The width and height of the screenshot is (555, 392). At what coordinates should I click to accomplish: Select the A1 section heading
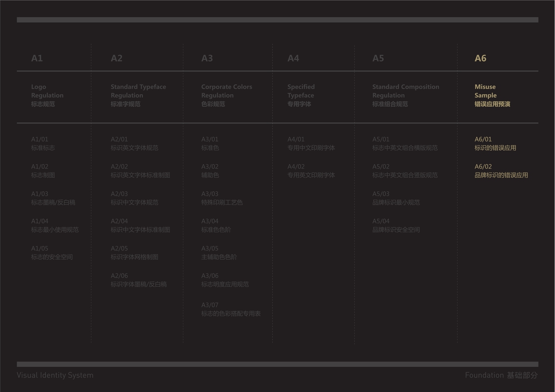37,58
